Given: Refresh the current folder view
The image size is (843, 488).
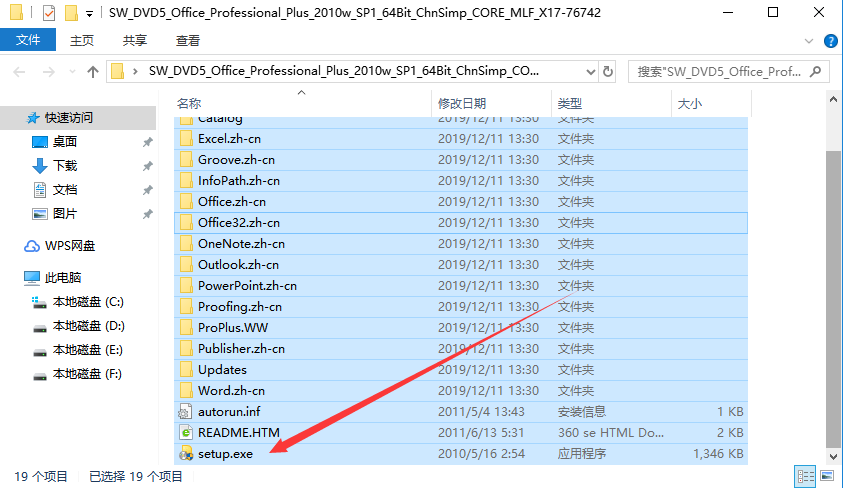Looking at the screenshot, I should pyautogui.click(x=608, y=72).
